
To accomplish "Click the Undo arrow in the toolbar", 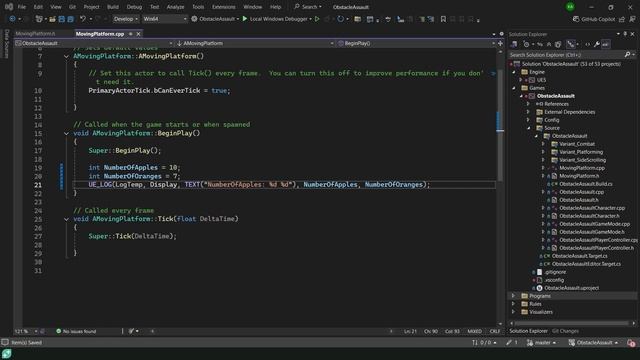I will pos(83,19).
